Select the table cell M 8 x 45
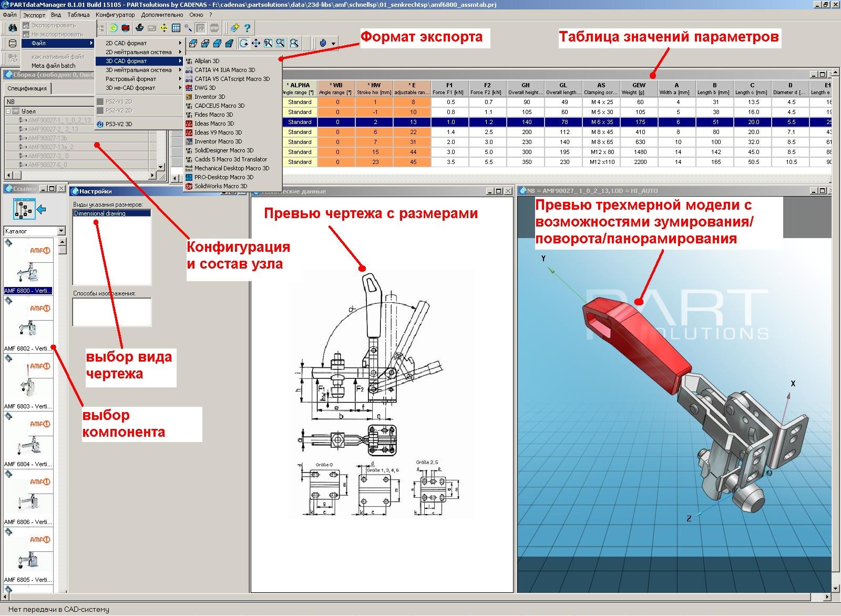Screen dimensions: 841x616 601,132
